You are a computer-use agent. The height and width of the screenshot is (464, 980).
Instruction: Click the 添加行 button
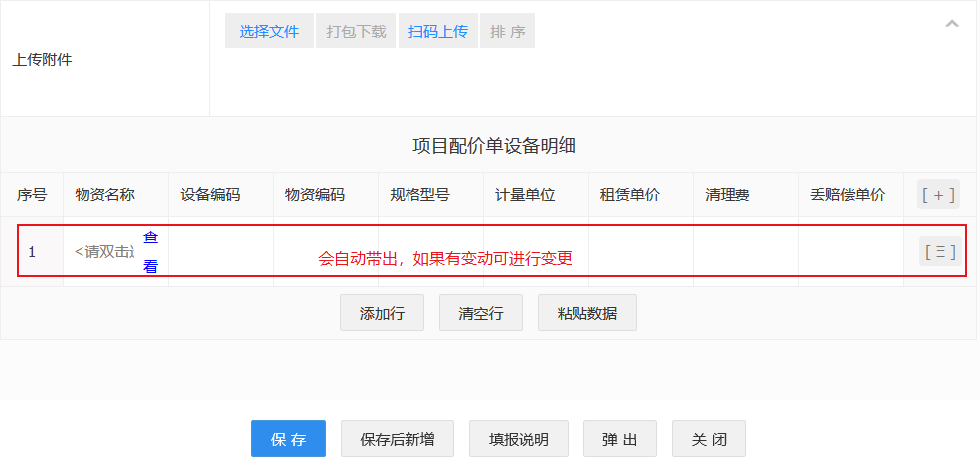[x=382, y=313]
